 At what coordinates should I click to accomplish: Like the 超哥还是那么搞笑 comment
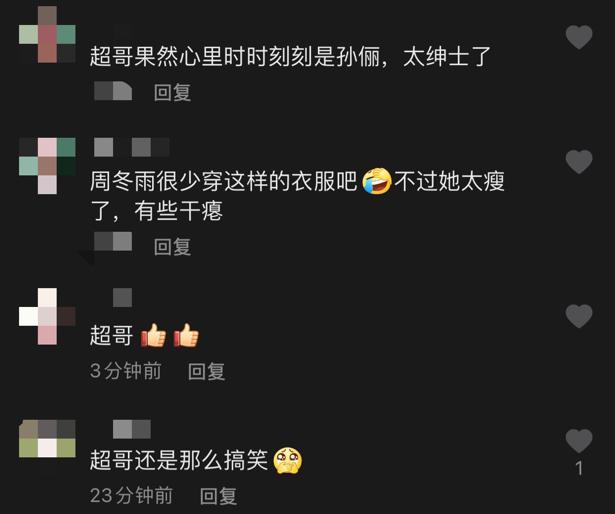pos(579,441)
